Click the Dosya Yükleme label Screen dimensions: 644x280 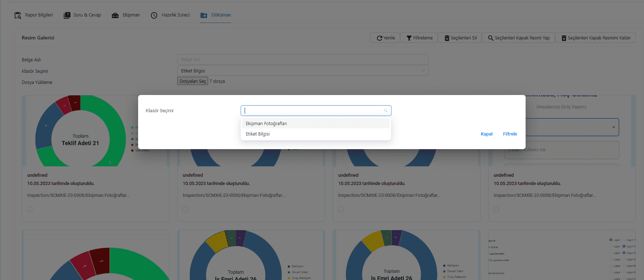[37, 82]
